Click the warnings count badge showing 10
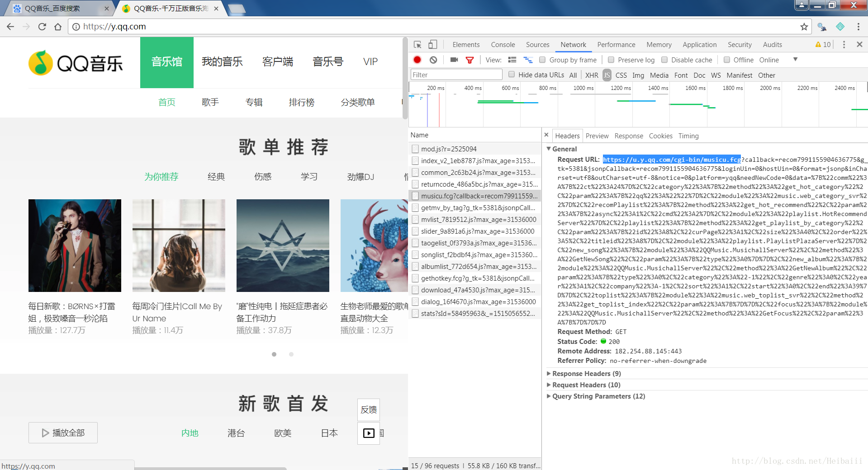This screenshot has height=470, width=868. pos(823,44)
